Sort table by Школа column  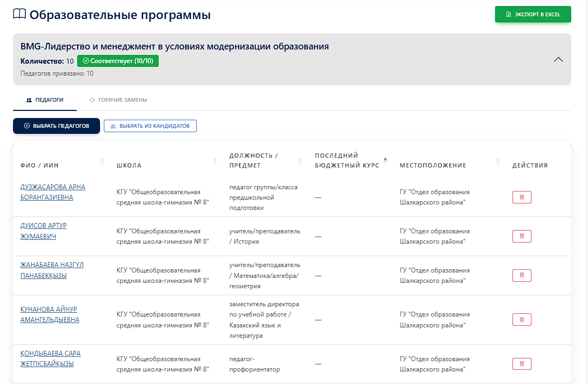215,160
